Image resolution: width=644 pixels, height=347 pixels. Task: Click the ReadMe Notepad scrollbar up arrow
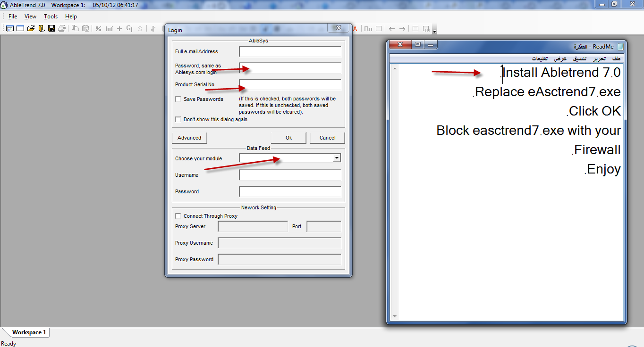click(x=394, y=69)
